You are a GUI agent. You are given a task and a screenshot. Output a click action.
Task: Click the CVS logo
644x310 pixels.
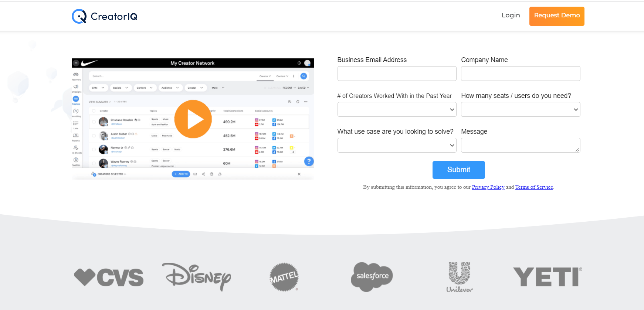109,277
